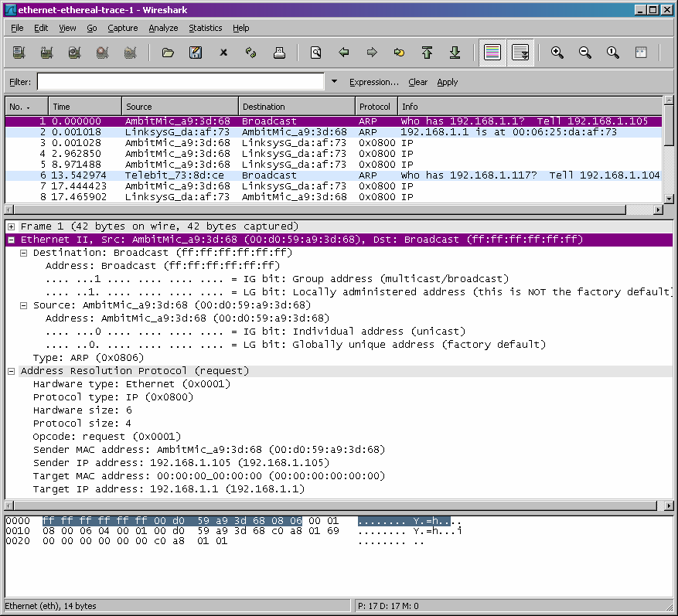This screenshot has height=616, width=678.
Task: Find a packet magnifier icon
Action: pos(315,53)
